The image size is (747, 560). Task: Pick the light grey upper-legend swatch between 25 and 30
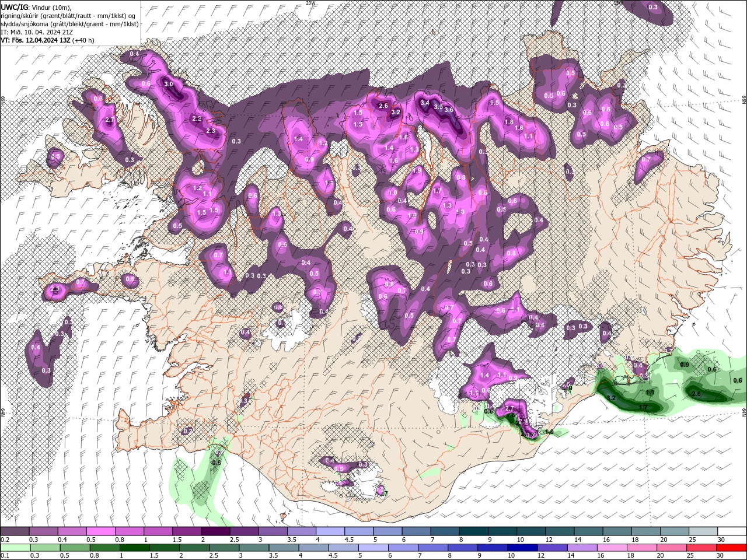click(703, 531)
